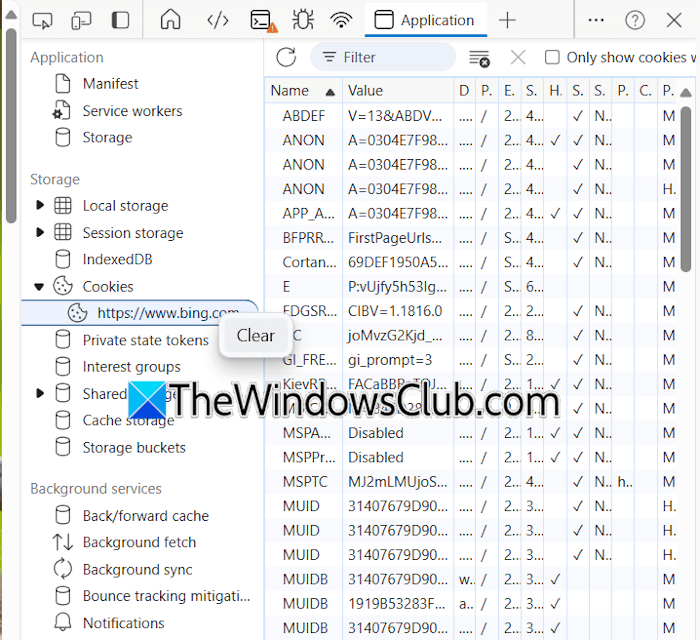Open DevTools help question mark
The height and width of the screenshot is (640, 700).
[x=635, y=21]
